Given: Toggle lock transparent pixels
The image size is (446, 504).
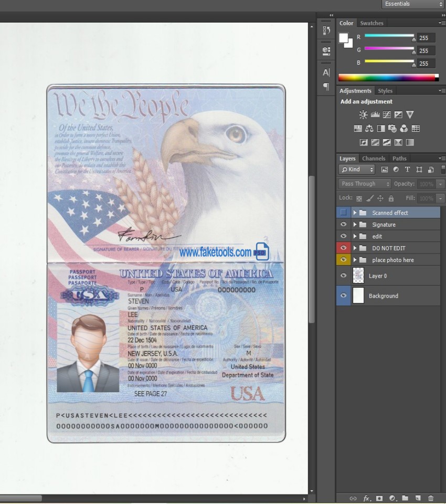Looking at the screenshot, I should [359, 198].
